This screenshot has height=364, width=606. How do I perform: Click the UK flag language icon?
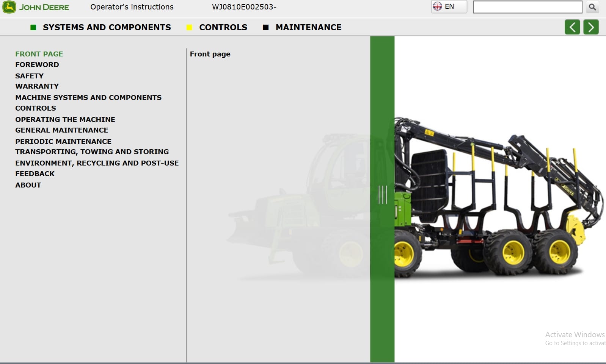tap(437, 6)
